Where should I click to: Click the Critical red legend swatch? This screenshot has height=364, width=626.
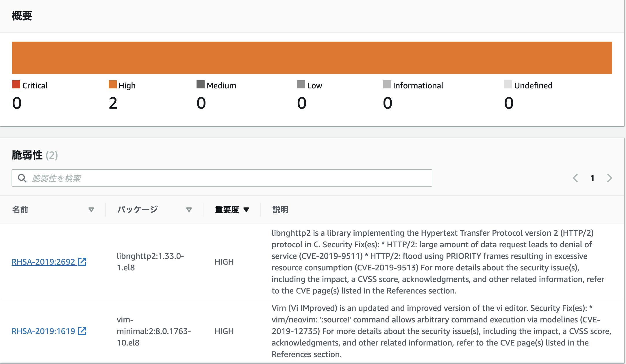[x=16, y=85]
